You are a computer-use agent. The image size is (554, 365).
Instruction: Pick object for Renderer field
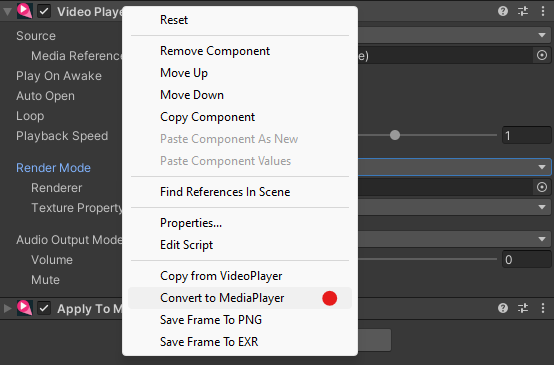[542, 187]
